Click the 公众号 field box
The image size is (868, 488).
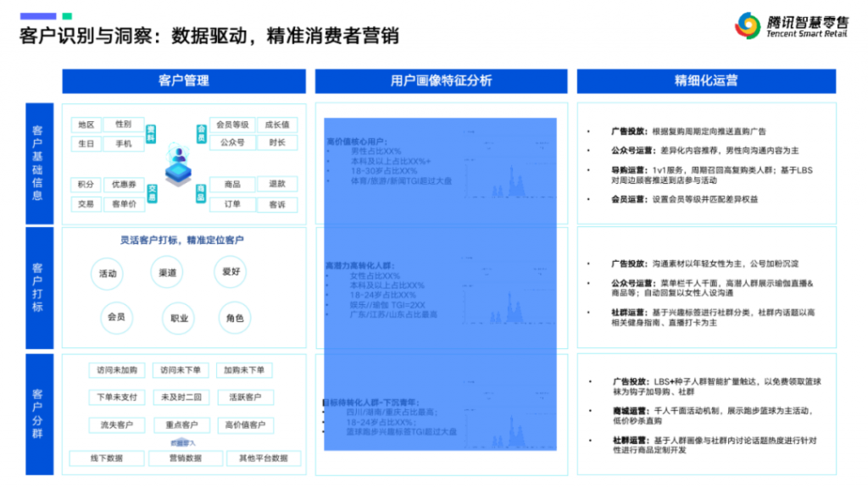click(x=232, y=142)
